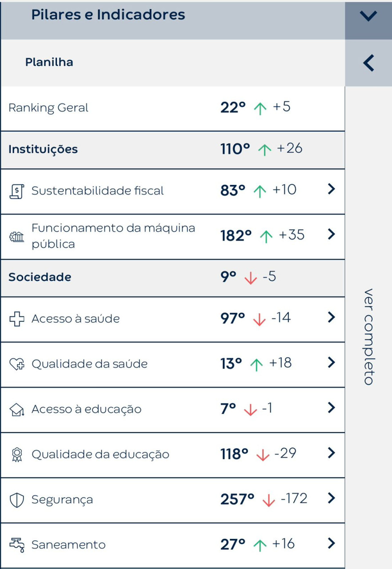The width and height of the screenshot is (392, 569).
Task: Click the Segurança shield icon
Action: click(x=17, y=500)
